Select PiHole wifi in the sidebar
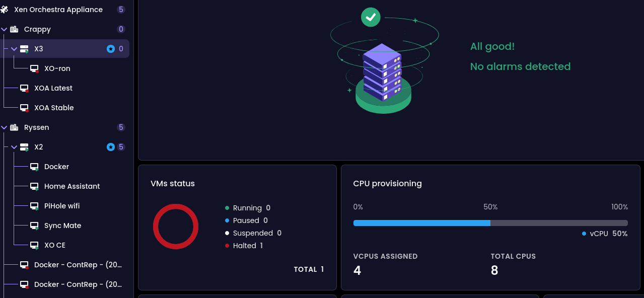The width and height of the screenshot is (644, 298). click(x=62, y=206)
